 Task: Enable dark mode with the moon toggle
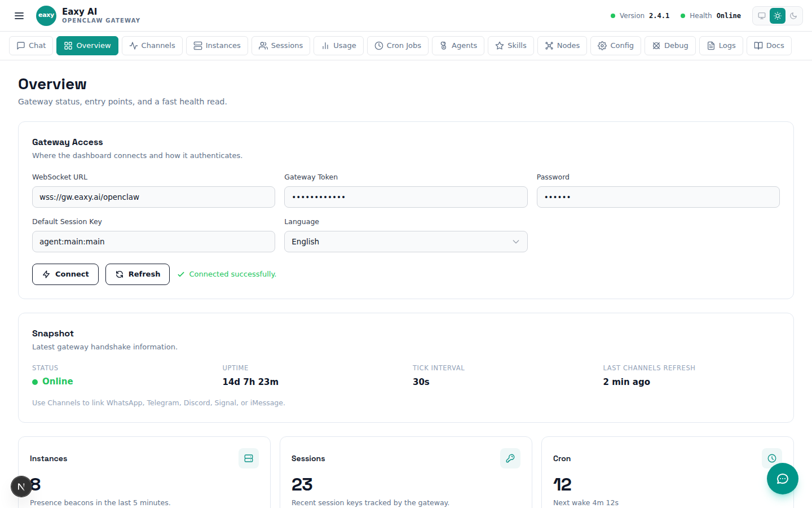tap(794, 16)
